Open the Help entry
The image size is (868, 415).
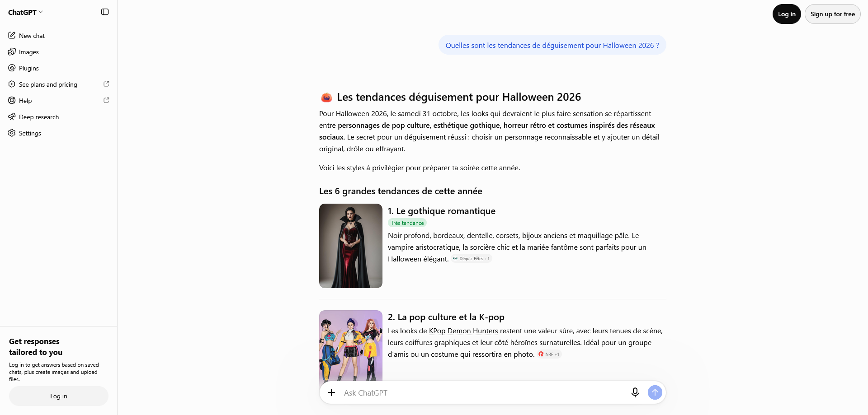pos(59,101)
